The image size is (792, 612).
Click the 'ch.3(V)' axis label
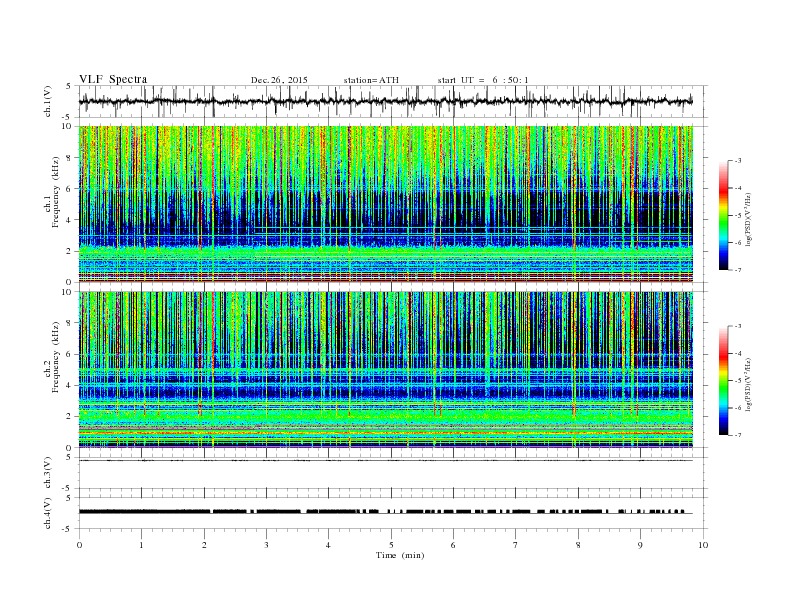tap(48, 473)
